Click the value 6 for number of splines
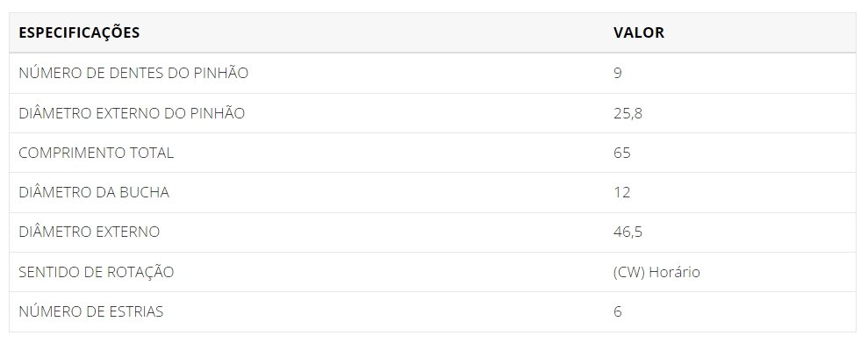The height and width of the screenshot is (343, 868). (618, 311)
